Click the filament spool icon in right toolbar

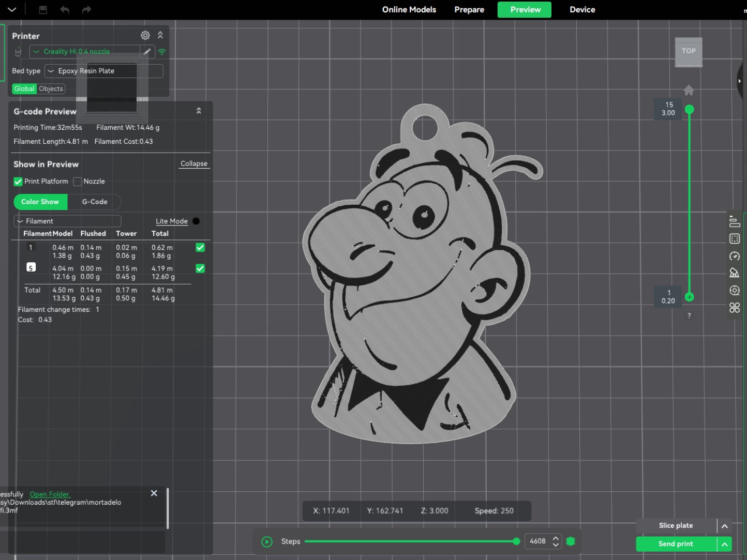[735, 291]
